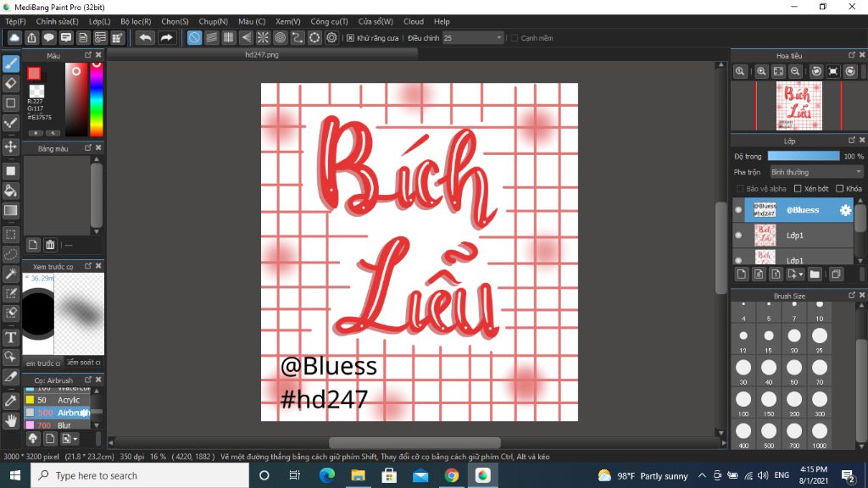
Task: Open settings gear for @Bluess layer
Action: point(845,210)
